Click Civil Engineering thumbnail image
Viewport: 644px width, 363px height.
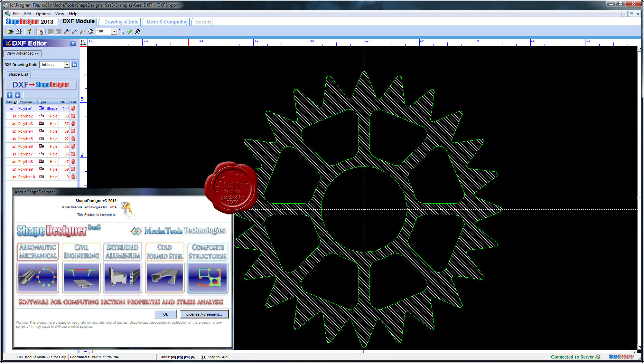(81, 278)
